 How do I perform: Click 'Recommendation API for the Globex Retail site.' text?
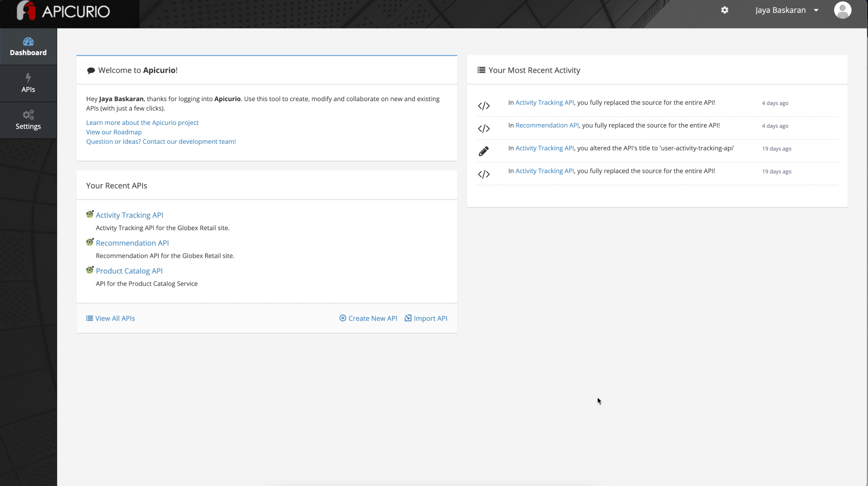(165, 256)
